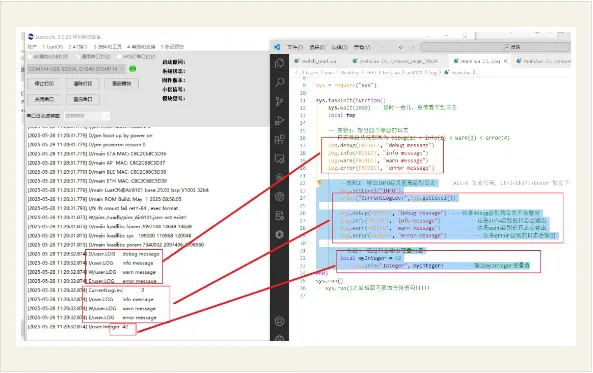Click log line 'I/main LuatOS@Air8101 base 25.03'
The width and height of the screenshot is (593, 373).
[118, 190]
